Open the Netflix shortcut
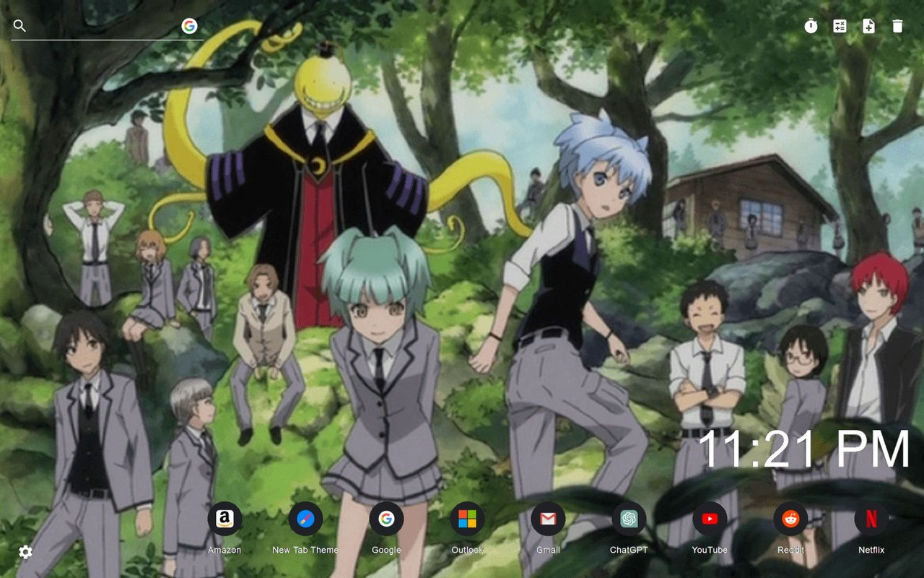Image resolution: width=924 pixels, height=578 pixels. [x=871, y=519]
